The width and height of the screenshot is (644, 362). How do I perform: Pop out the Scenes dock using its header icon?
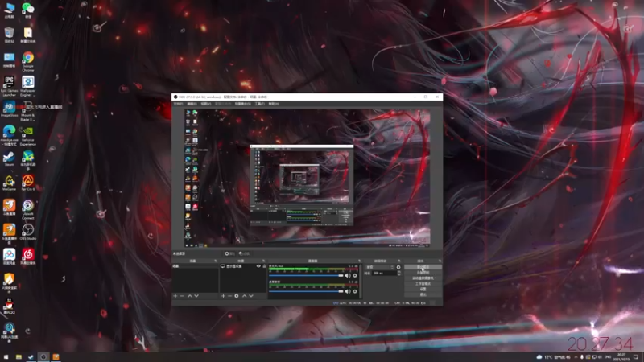click(x=216, y=261)
